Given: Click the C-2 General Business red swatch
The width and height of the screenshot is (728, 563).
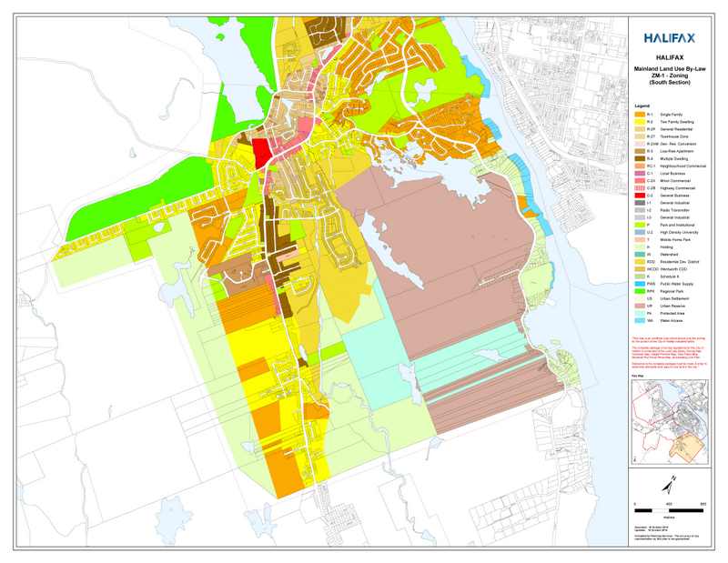Looking at the screenshot, I should click(640, 196).
